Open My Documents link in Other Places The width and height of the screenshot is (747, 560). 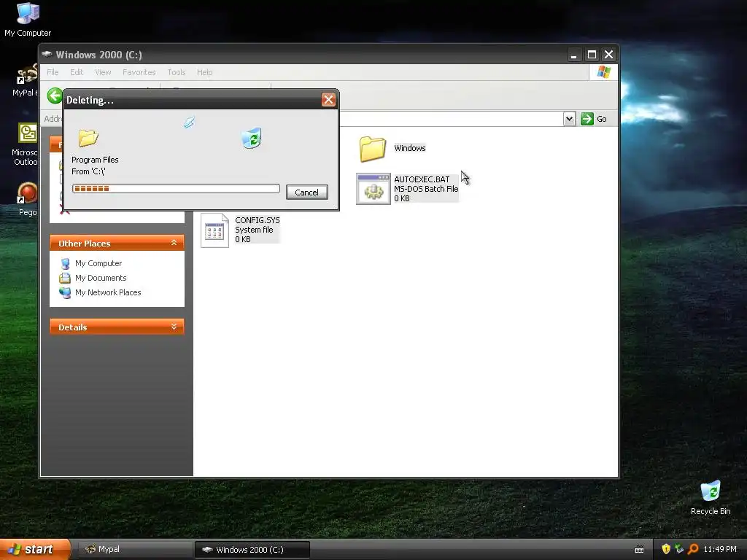101,278
